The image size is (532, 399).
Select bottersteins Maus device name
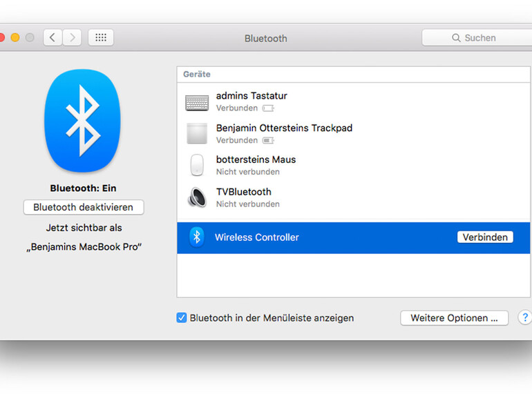point(256,159)
